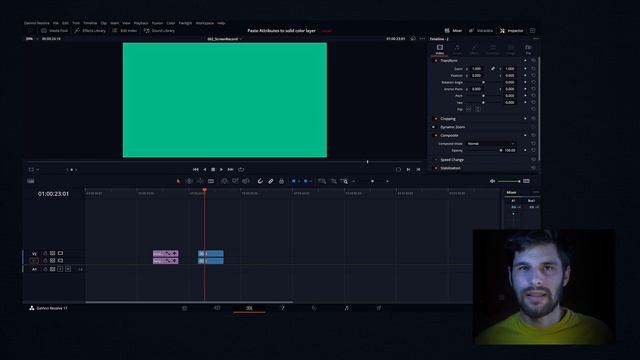Click the red playhead marker on ruler
This screenshot has width=640, height=360.
click(x=204, y=190)
